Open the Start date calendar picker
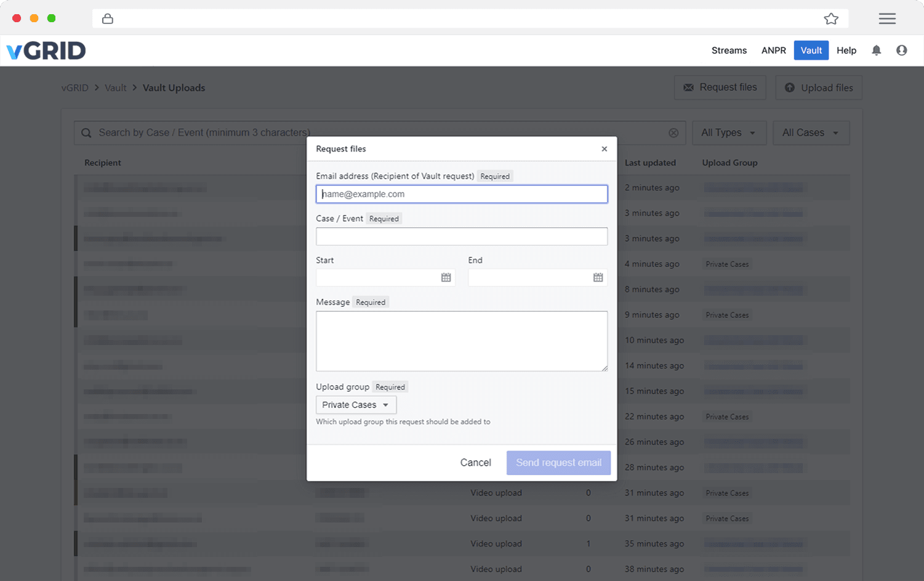924x581 pixels. pos(446,278)
